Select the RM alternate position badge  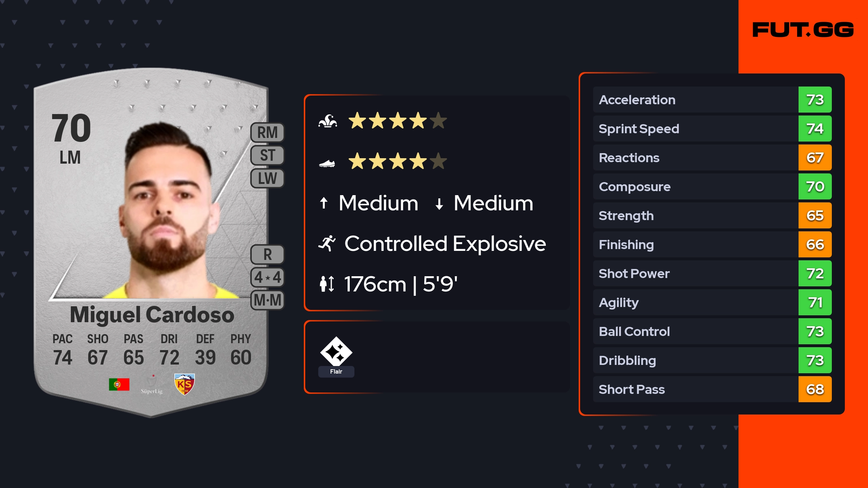(x=267, y=132)
